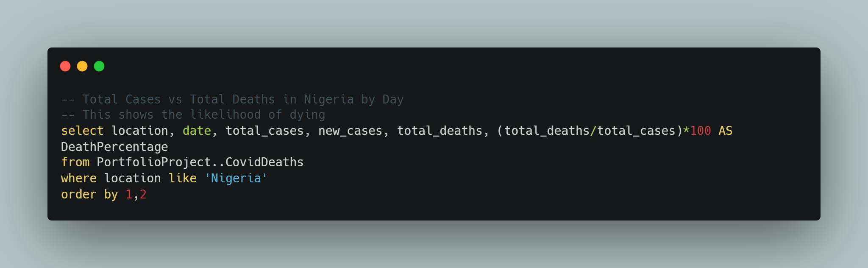
Task: Click 'total_cases' in the select list
Action: point(264,131)
